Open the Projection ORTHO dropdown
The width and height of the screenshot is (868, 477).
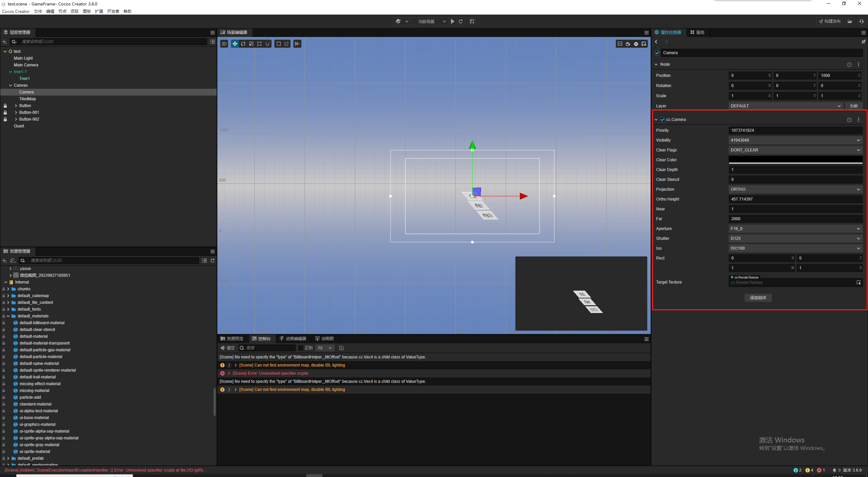795,189
